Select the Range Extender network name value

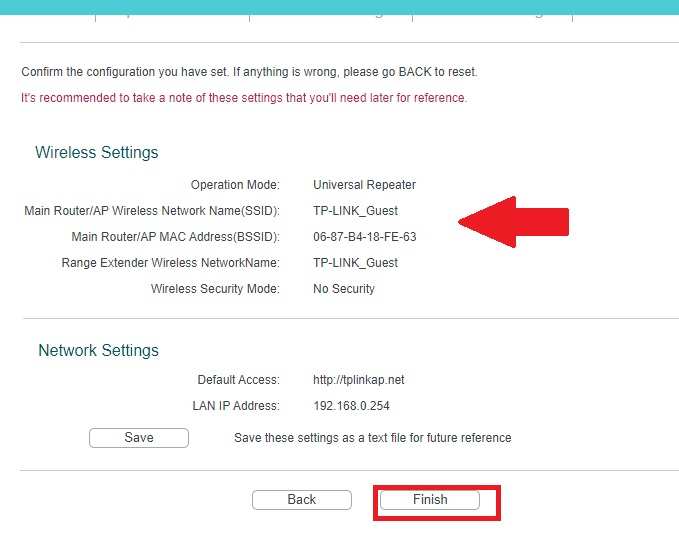[x=356, y=263]
